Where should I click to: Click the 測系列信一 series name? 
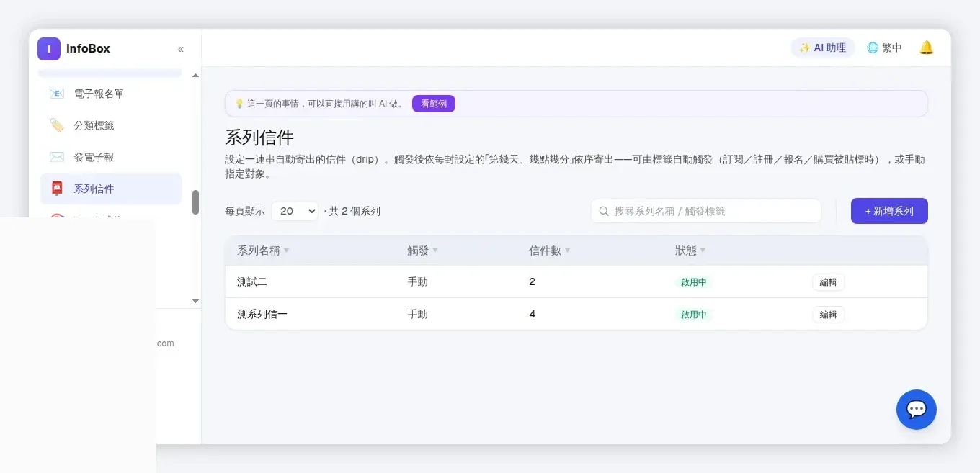point(262,315)
